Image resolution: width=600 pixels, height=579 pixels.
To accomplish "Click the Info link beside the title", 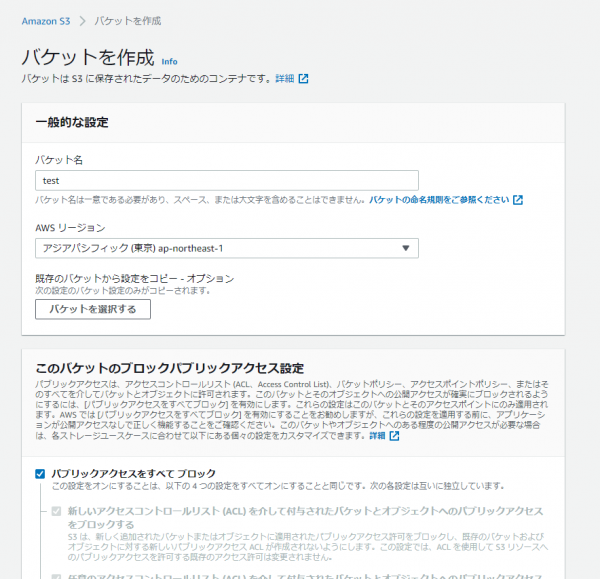I will point(169,62).
